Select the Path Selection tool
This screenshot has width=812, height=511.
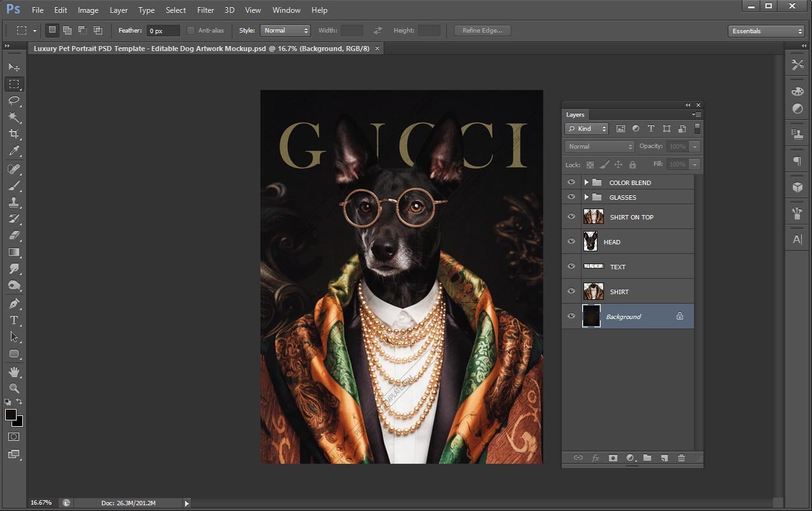click(x=14, y=337)
